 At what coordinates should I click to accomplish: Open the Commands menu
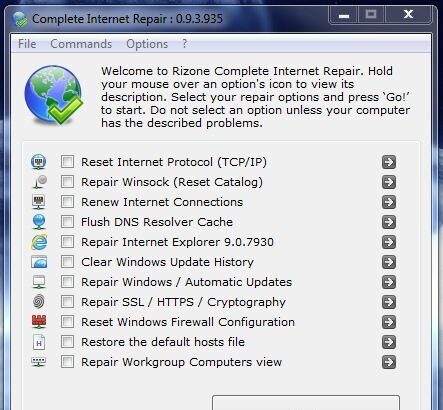[81, 44]
